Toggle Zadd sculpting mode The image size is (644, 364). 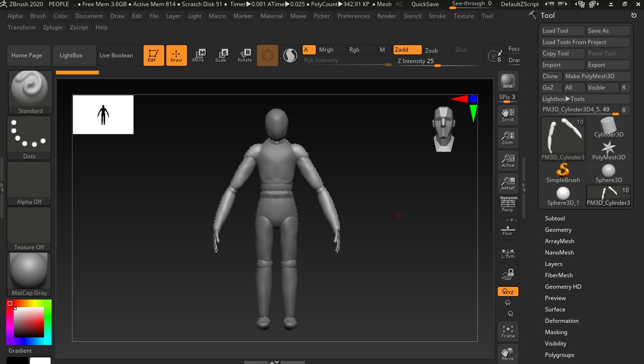[407, 50]
